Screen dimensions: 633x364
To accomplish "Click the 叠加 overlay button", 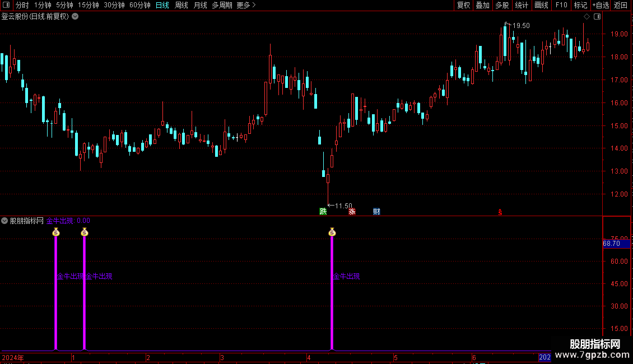I will click(483, 5).
